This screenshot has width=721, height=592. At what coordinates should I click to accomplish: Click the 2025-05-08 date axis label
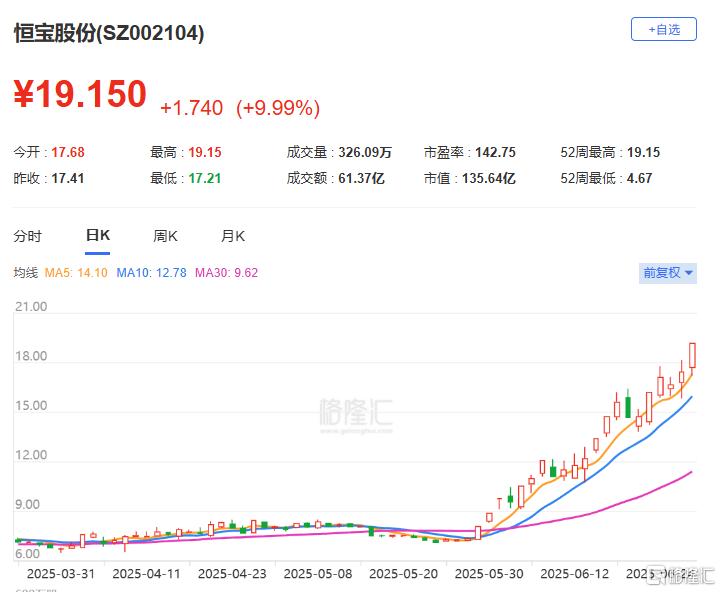tap(318, 574)
